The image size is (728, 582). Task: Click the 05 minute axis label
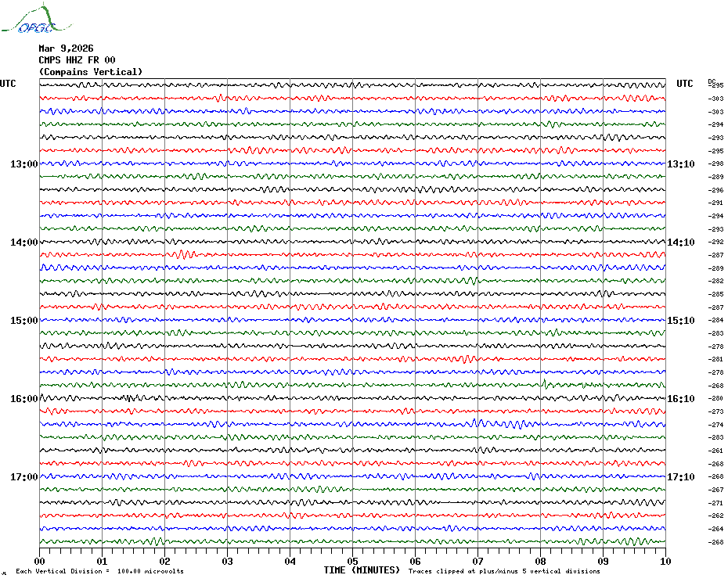353,562
